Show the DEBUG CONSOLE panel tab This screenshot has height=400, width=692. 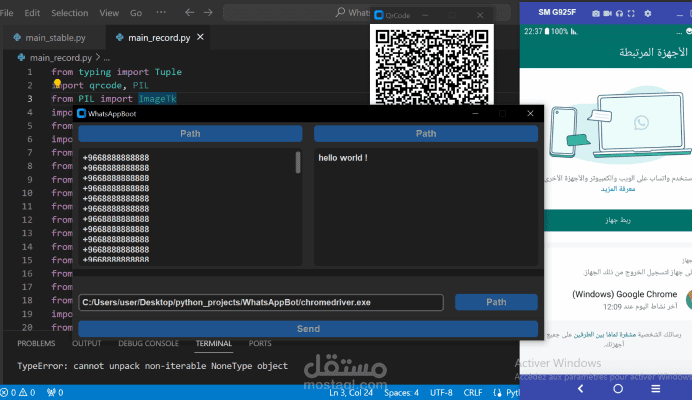point(148,343)
